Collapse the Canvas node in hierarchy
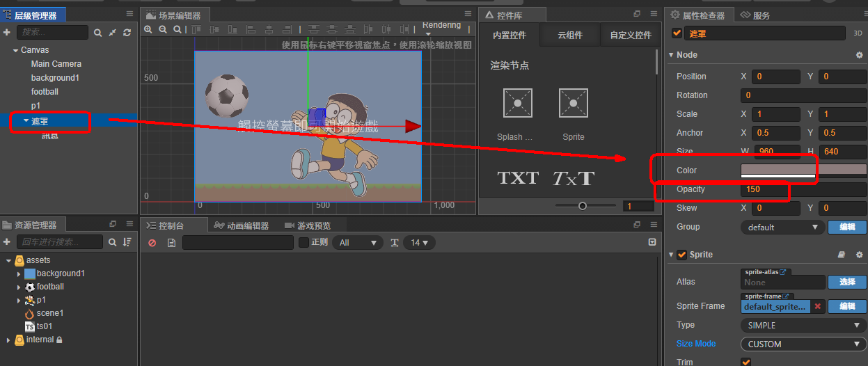The height and width of the screenshot is (366, 868). pos(15,51)
